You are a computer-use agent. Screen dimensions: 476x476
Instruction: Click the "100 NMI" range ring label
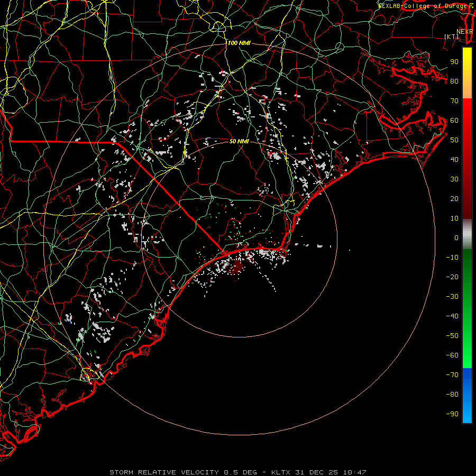[x=239, y=43]
